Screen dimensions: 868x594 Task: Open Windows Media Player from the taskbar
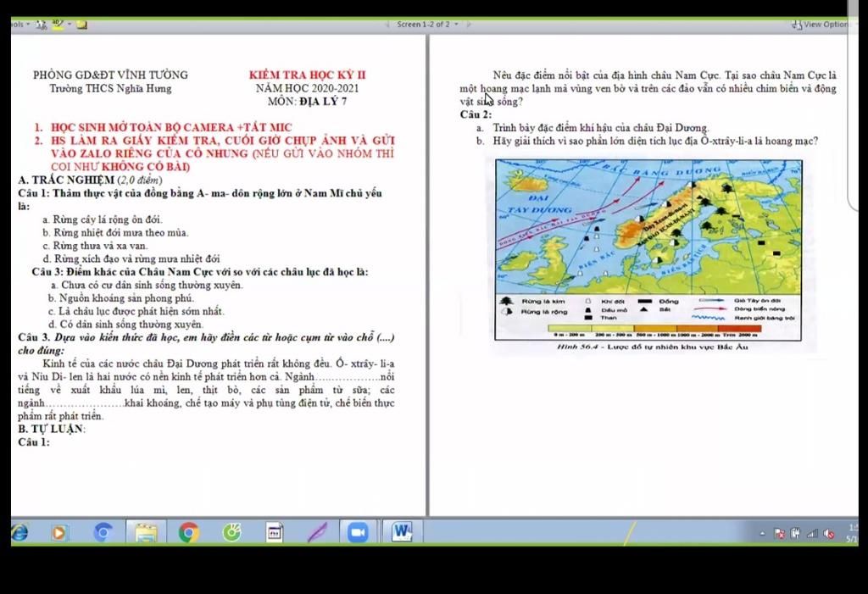pyautogui.click(x=58, y=532)
